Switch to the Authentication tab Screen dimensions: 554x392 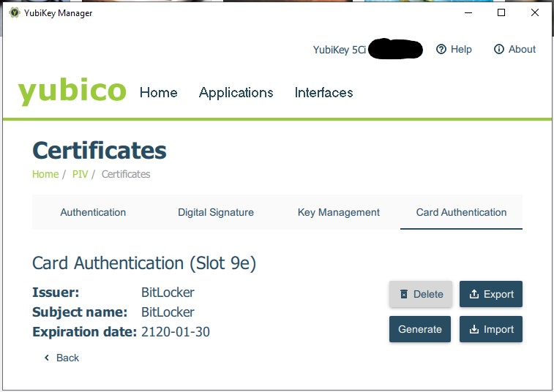pyautogui.click(x=93, y=212)
